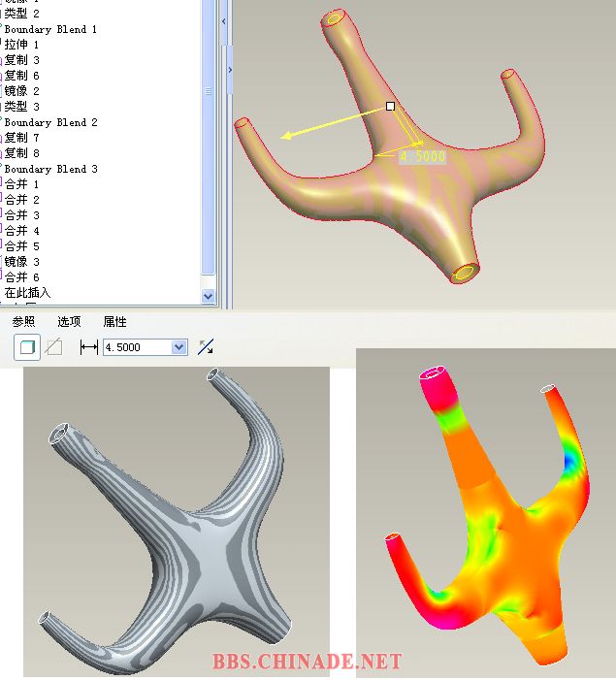
Task: Open the 4.5000 thickness dropdown arrow
Action: 178,347
